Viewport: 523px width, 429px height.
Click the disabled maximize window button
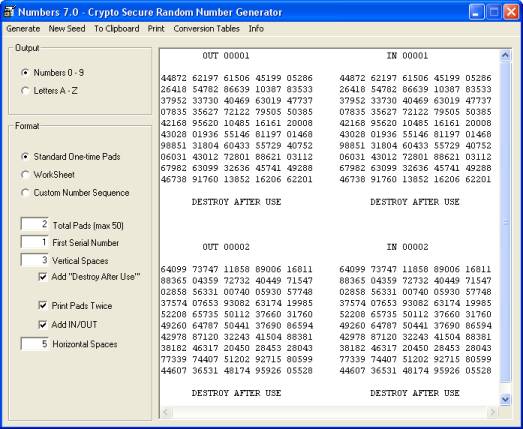(x=494, y=12)
